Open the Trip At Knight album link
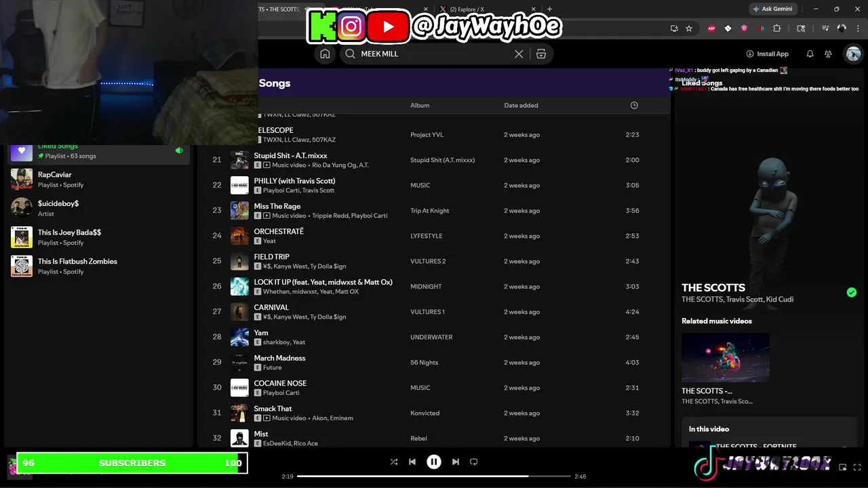This screenshot has height=488, width=868. [429, 211]
